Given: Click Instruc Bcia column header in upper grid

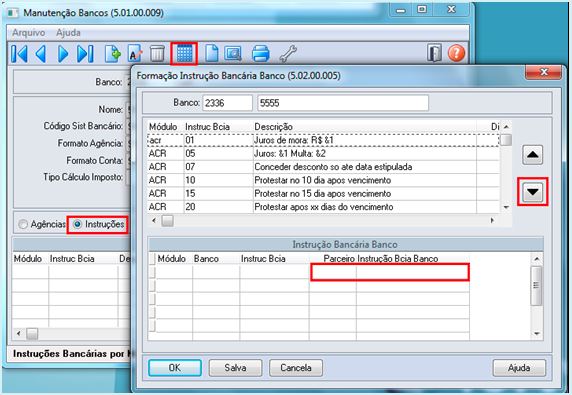Looking at the screenshot, I should (x=207, y=127).
